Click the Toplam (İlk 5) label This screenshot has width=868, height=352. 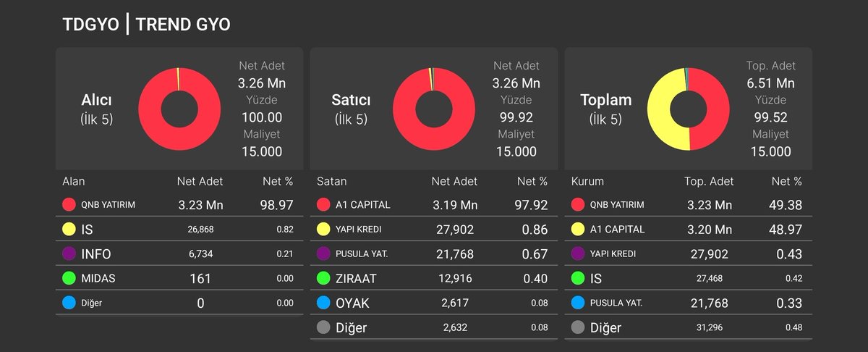605,109
